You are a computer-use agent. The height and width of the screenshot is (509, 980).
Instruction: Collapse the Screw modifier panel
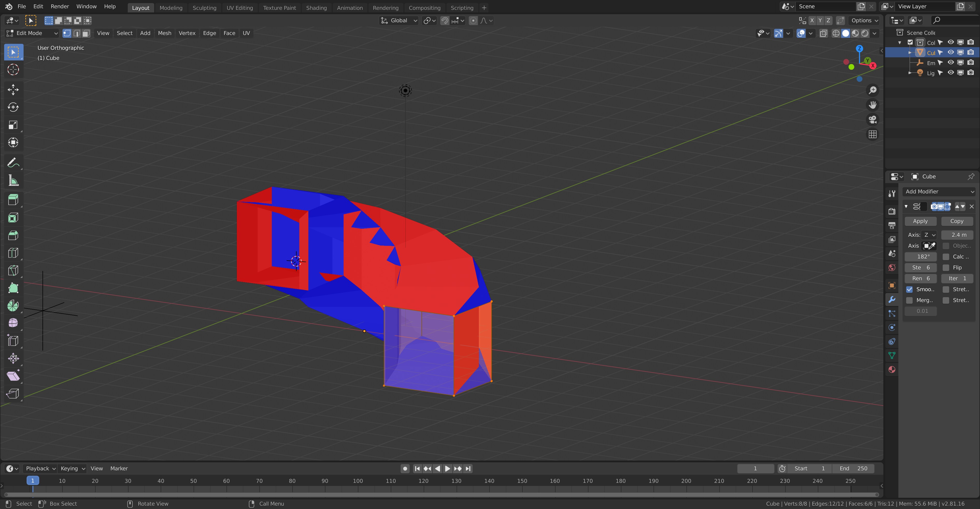(906, 206)
